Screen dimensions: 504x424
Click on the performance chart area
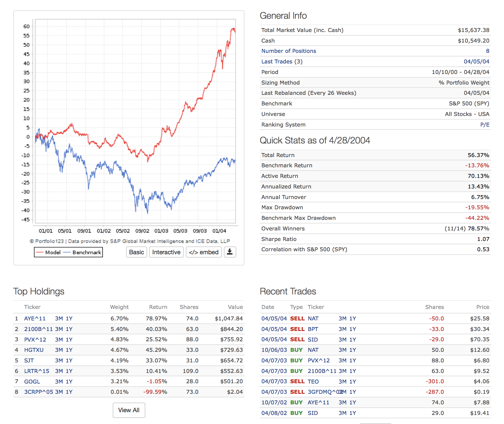135,121
